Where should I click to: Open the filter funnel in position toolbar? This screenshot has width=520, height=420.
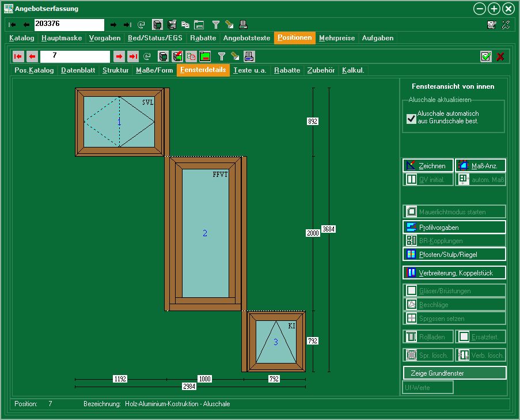point(222,56)
